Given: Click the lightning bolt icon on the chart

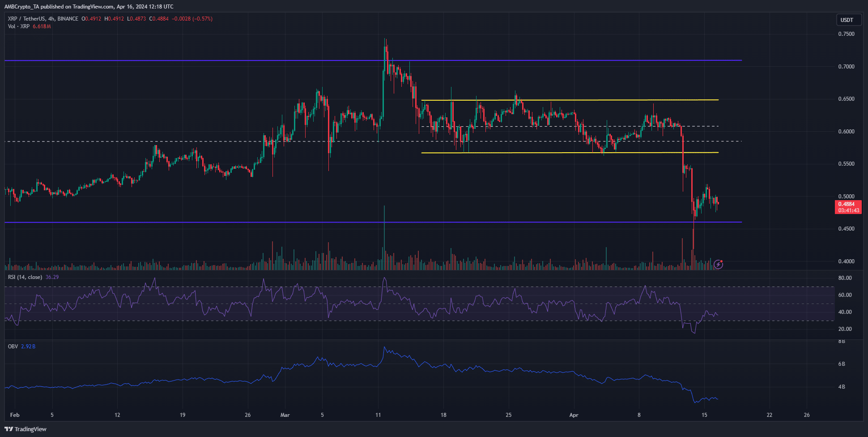Looking at the screenshot, I should tap(718, 265).
